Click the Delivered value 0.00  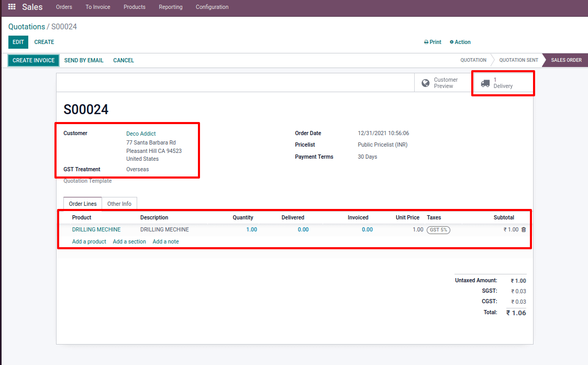[303, 229]
